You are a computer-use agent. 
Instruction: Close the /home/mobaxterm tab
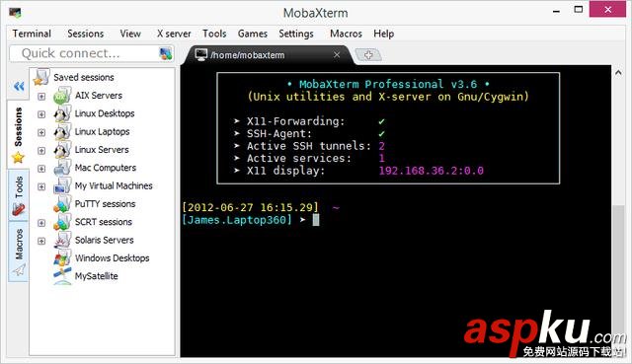(337, 55)
